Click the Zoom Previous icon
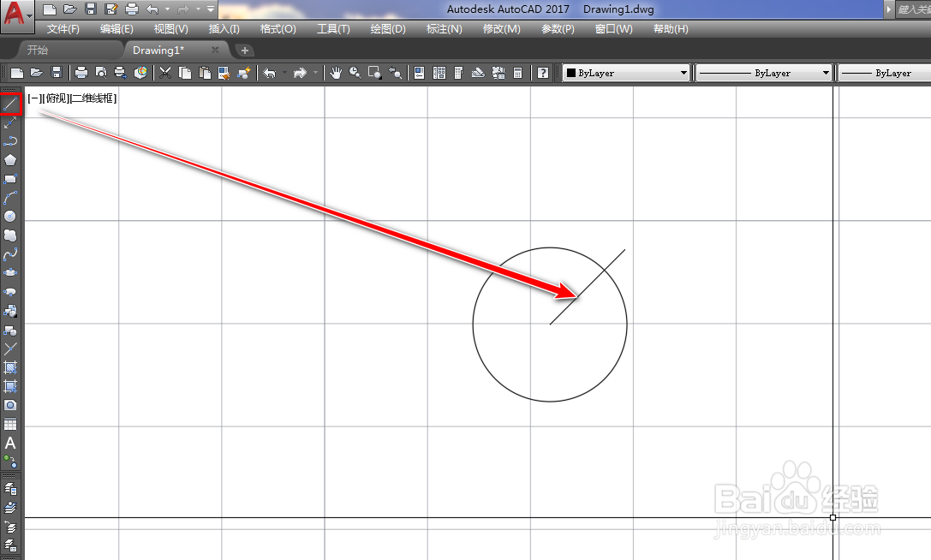The width and height of the screenshot is (931, 560). [395, 73]
